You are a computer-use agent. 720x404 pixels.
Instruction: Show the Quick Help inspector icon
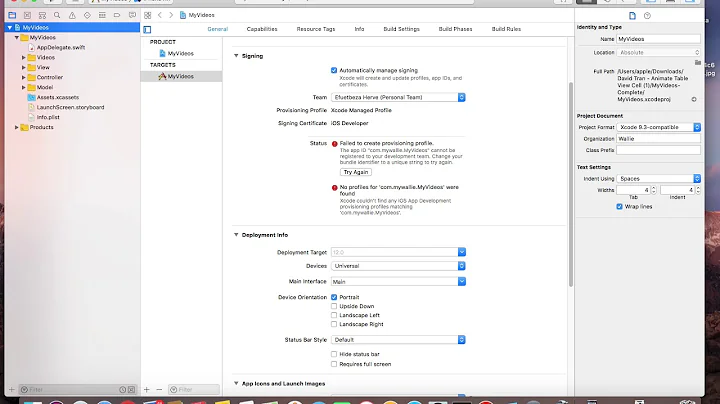coord(647,16)
